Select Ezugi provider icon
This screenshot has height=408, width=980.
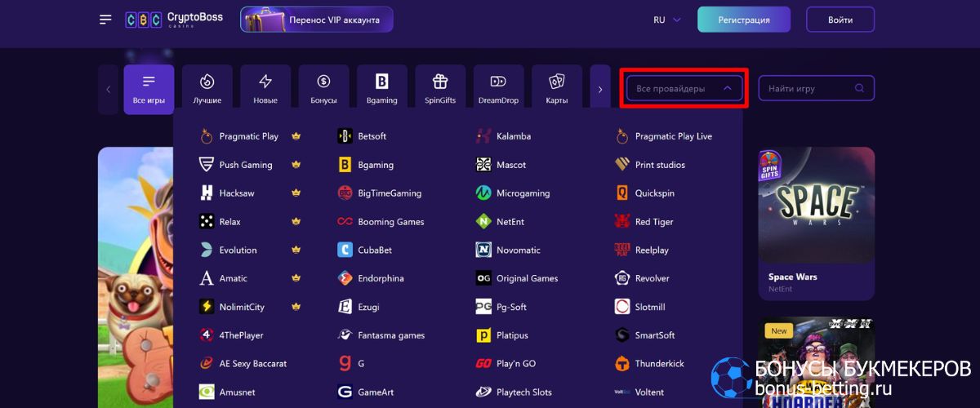[x=345, y=307]
